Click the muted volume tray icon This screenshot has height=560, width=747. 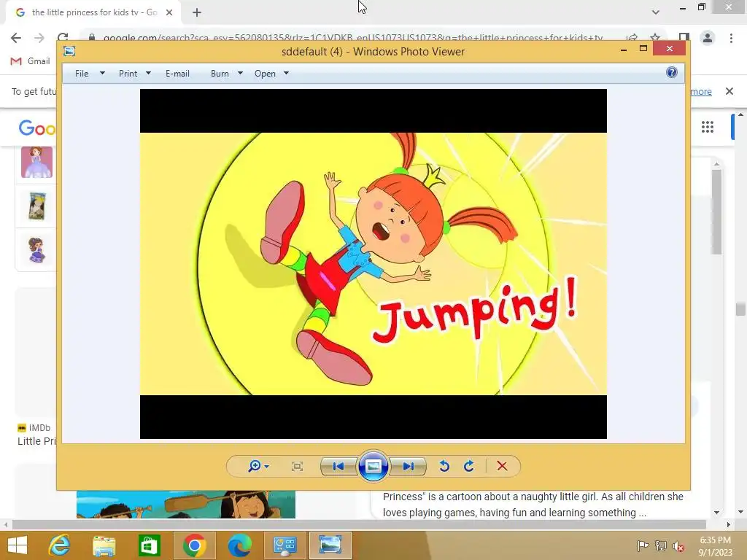(x=678, y=546)
